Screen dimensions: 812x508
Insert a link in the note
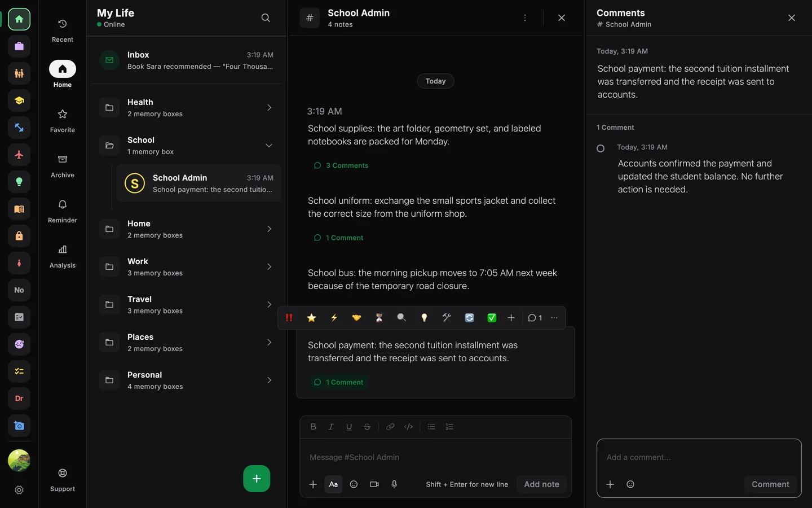coord(390,427)
